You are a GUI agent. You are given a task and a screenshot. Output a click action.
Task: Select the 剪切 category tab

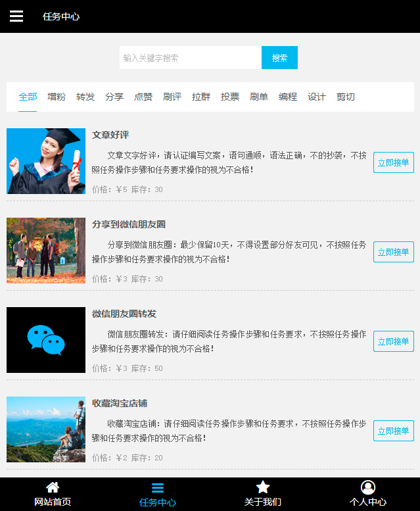346,97
